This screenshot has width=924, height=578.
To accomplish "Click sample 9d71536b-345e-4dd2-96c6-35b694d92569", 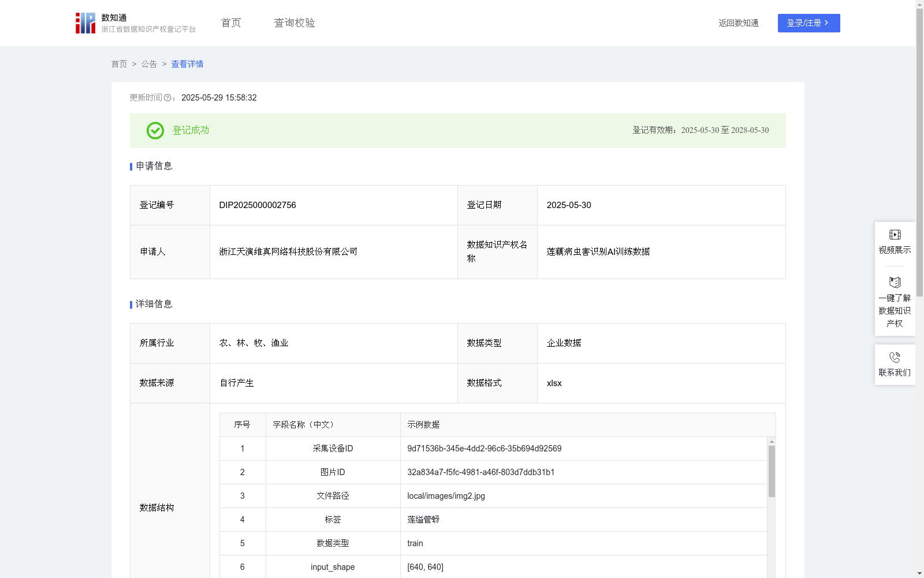I will (x=484, y=449).
